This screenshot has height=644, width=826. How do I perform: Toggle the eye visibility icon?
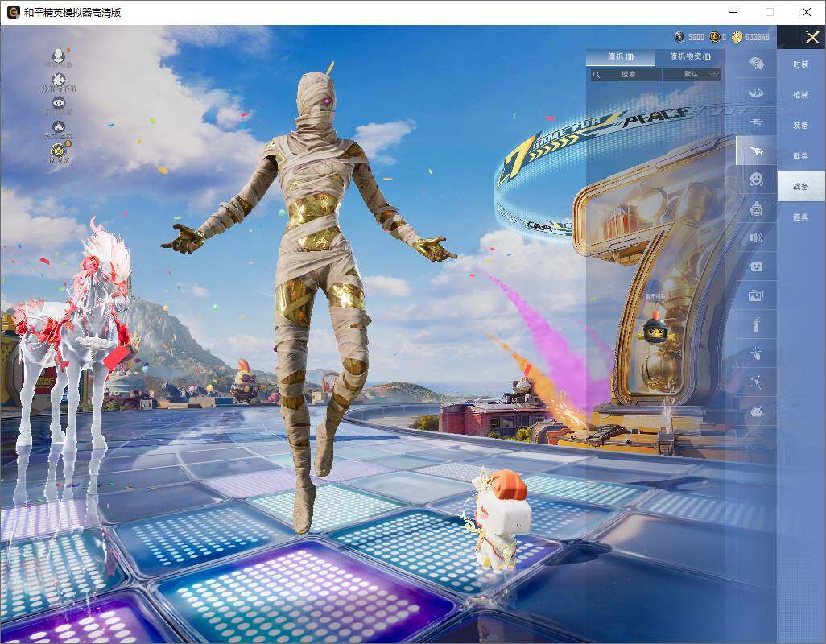59,103
